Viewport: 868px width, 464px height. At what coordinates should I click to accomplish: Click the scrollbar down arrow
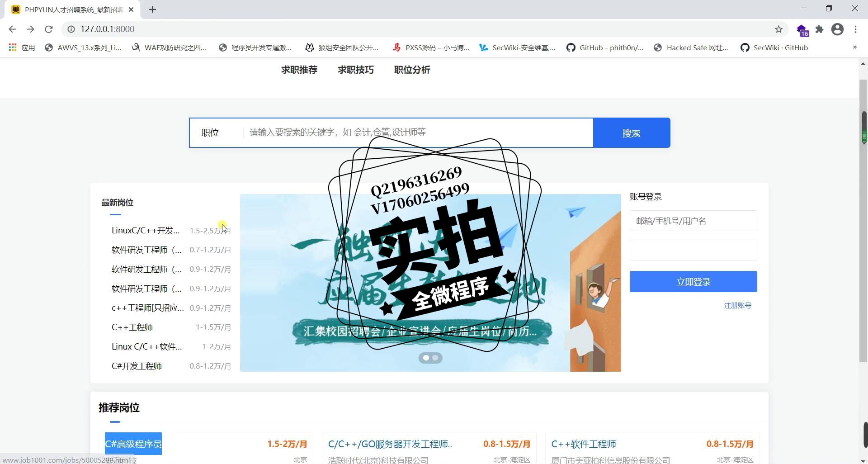tap(863, 460)
